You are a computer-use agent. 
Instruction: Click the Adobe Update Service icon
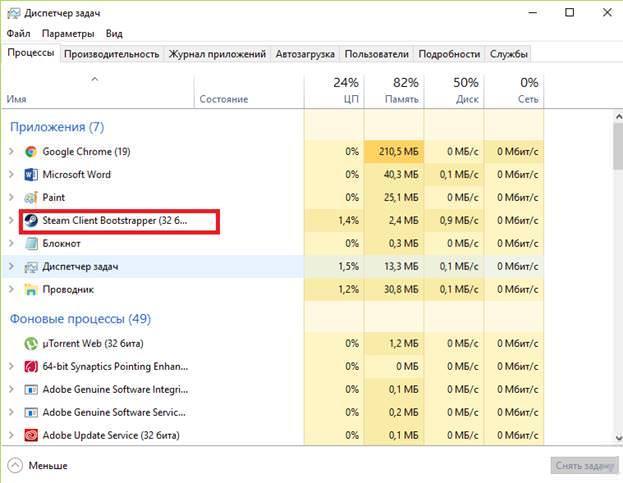click(x=31, y=435)
